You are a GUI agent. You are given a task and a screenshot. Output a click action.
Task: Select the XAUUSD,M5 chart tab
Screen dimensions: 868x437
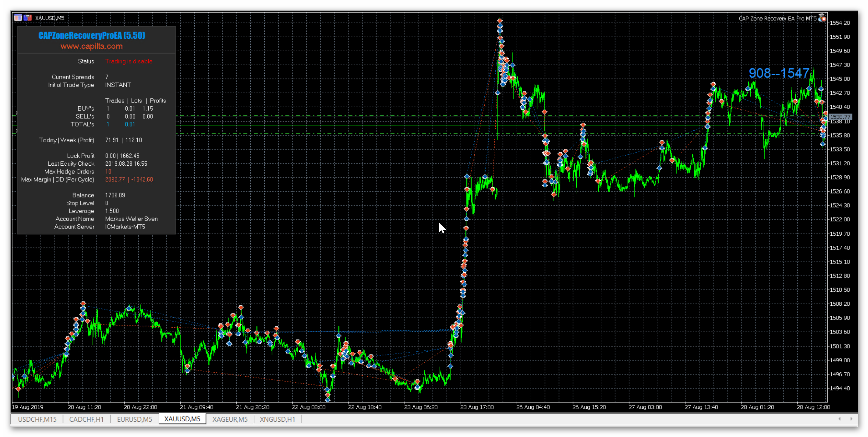point(182,419)
